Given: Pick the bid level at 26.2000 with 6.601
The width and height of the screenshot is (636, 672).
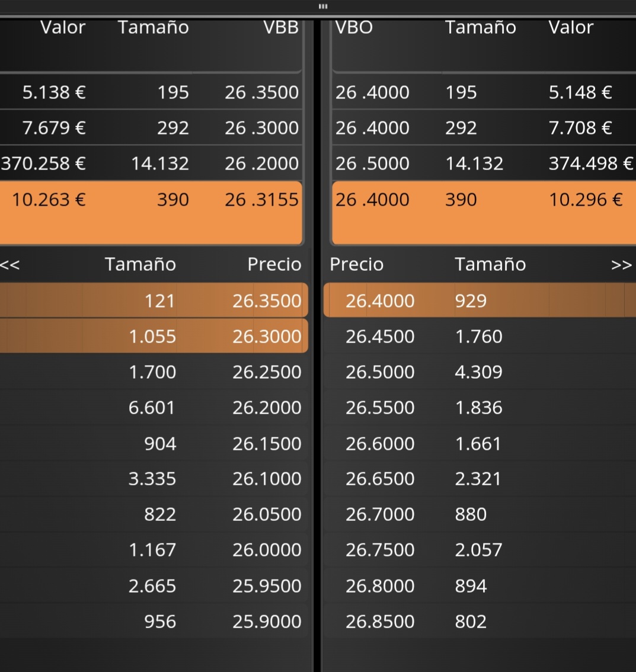Looking at the screenshot, I should coord(267,408).
